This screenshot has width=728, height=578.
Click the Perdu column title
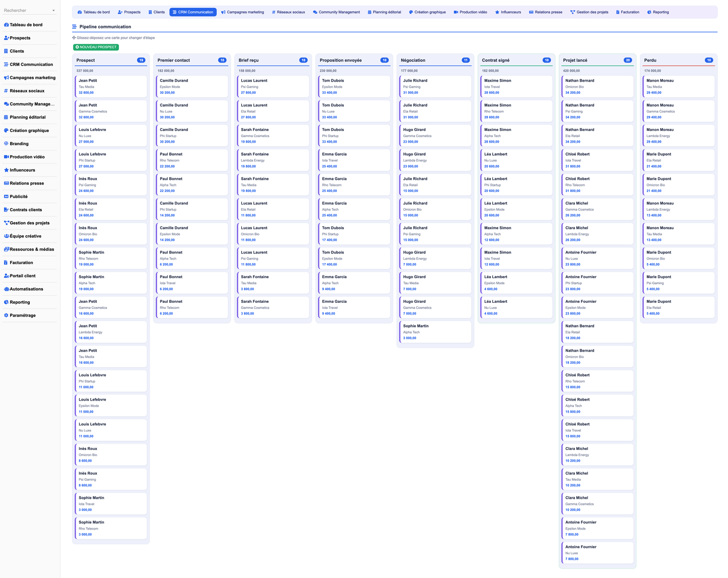pyautogui.click(x=650, y=60)
